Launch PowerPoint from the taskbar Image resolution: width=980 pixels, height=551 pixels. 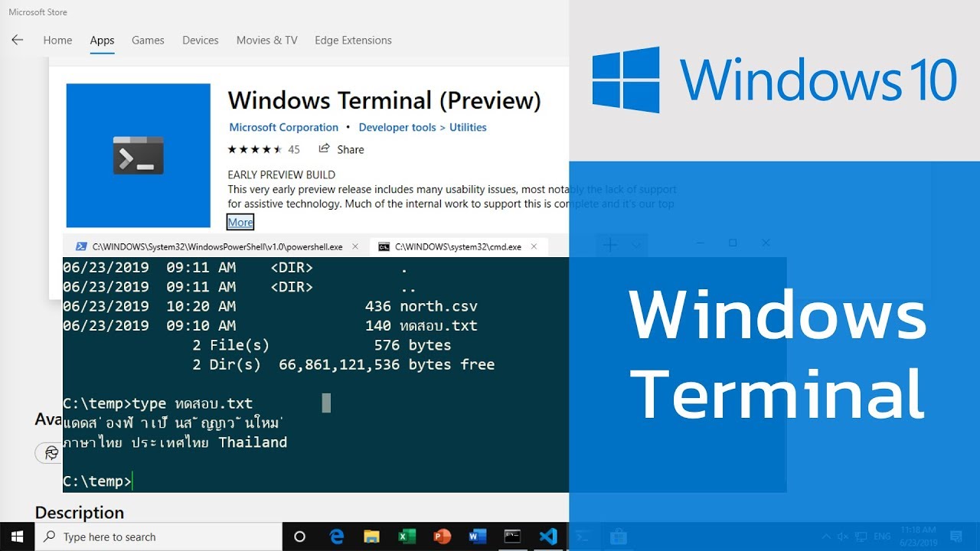coord(443,536)
